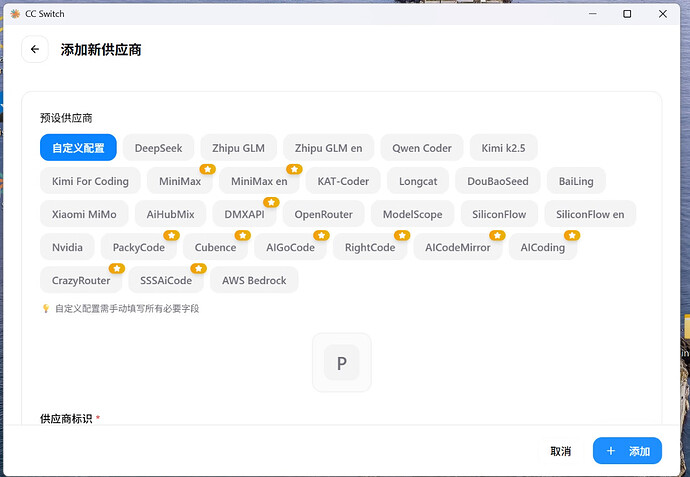Pick PackyCode provider

pos(139,247)
